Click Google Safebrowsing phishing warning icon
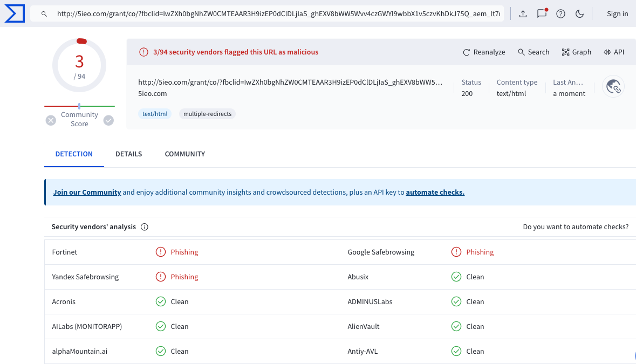Viewport: 636px width, 364px height. 456,252
